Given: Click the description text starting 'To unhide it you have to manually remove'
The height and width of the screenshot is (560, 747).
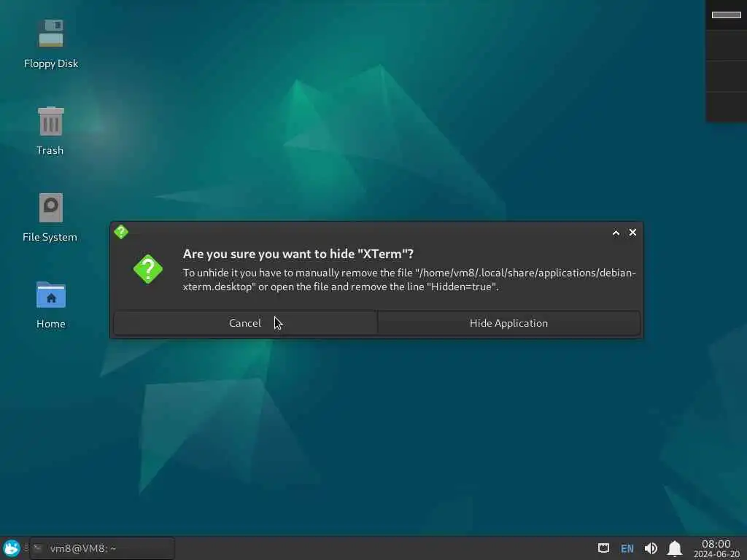Looking at the screenshot, I should 409,279.
